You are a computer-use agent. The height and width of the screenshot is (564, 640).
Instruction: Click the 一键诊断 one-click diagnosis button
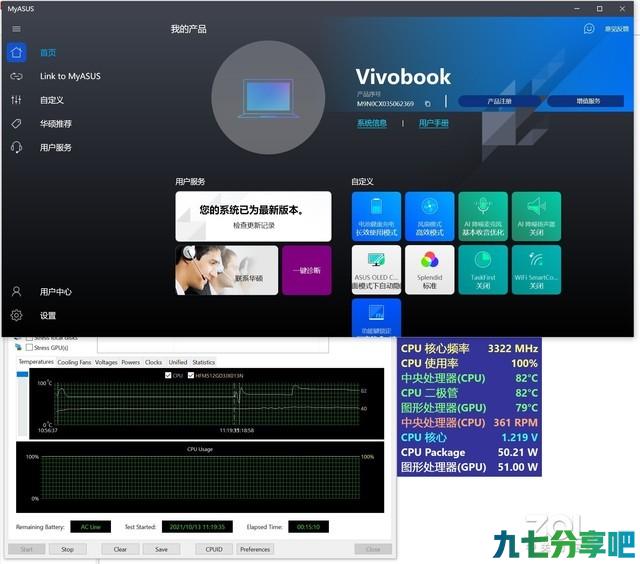coord(307,270)
